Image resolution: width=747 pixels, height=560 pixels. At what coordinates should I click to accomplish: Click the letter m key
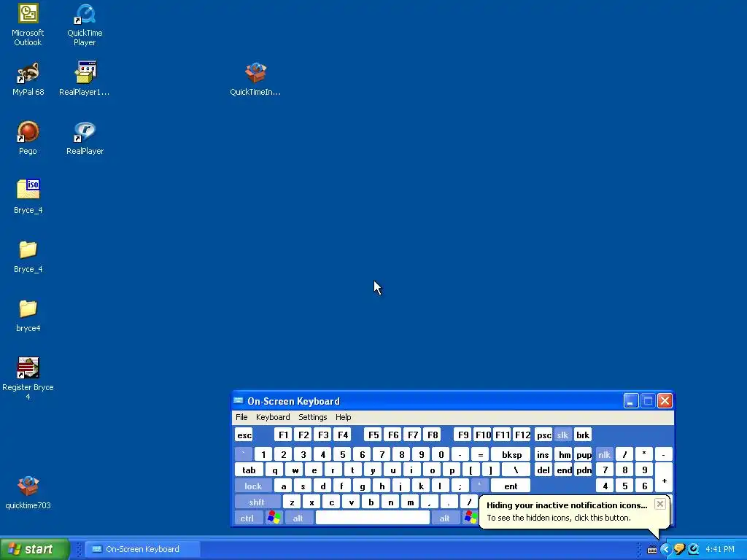click(410, 502)
